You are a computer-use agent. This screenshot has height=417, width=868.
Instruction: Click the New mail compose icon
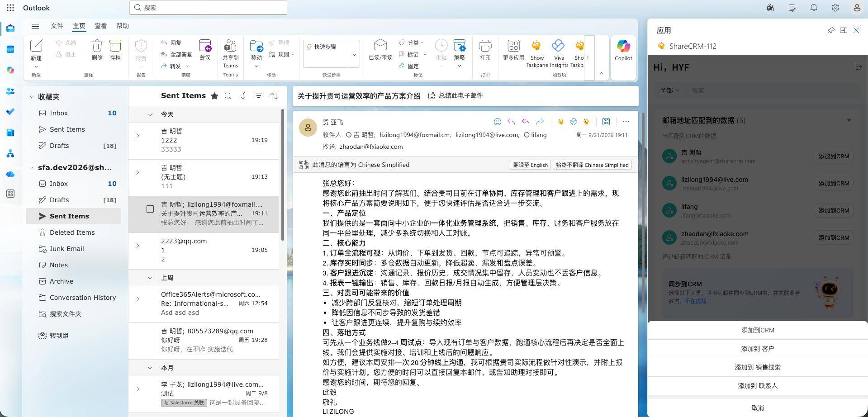pos(36,46)
